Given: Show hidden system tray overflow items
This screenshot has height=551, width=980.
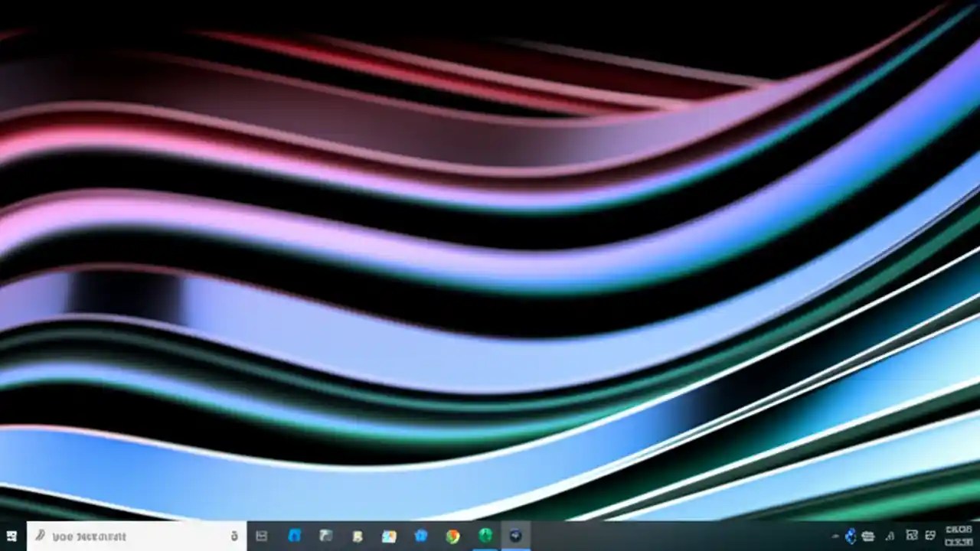Looking at the screenshot, I should click(836, 536).
